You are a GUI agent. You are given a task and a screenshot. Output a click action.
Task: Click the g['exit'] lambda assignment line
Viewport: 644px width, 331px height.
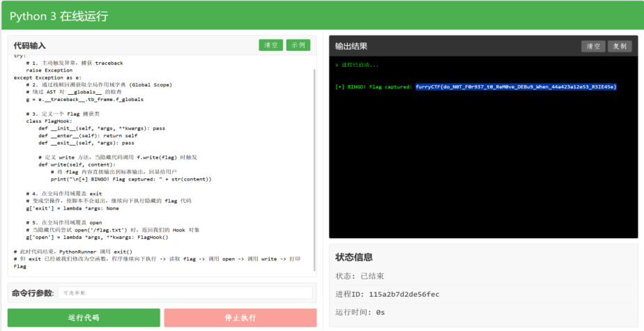click(x=72, y=208)
